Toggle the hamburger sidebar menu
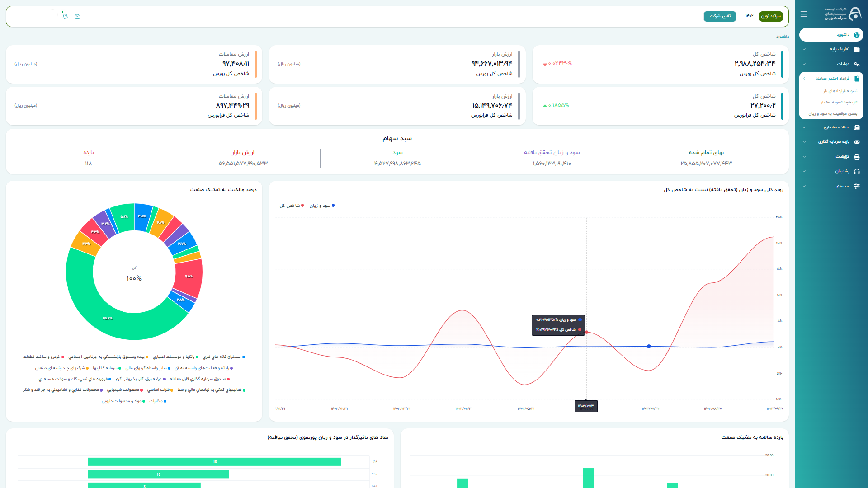 [804, 14]
